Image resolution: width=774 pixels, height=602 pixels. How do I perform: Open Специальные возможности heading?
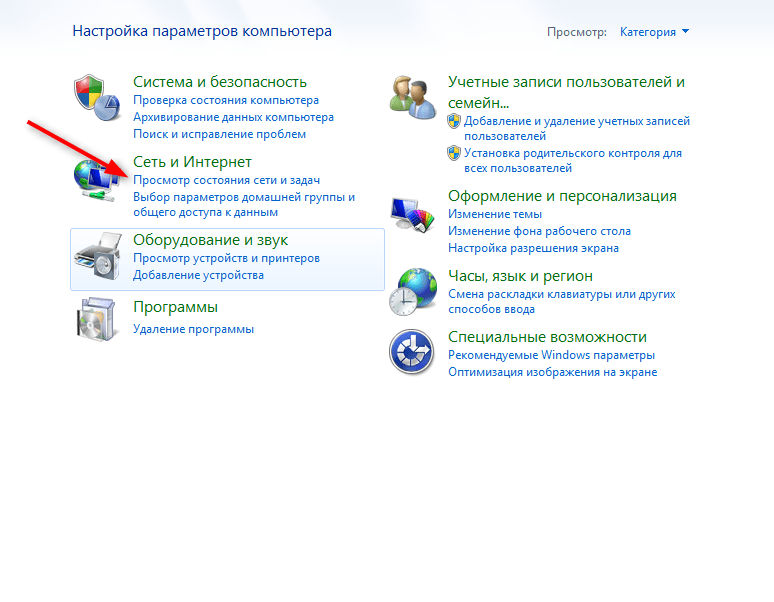coord(547,337)
